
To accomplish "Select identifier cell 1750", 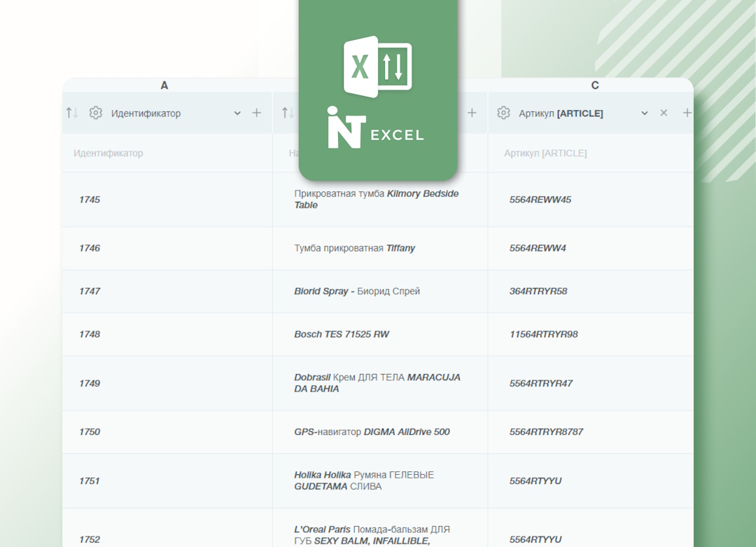I will [x=90, y=431].
